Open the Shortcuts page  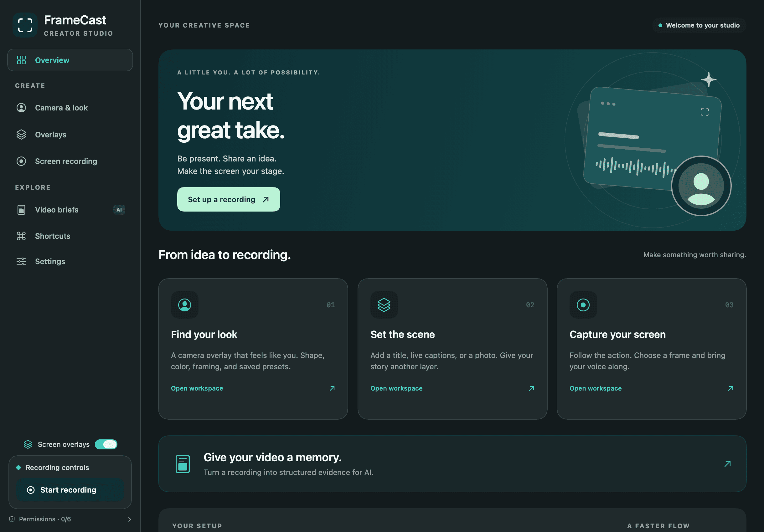tap(70, 236)
